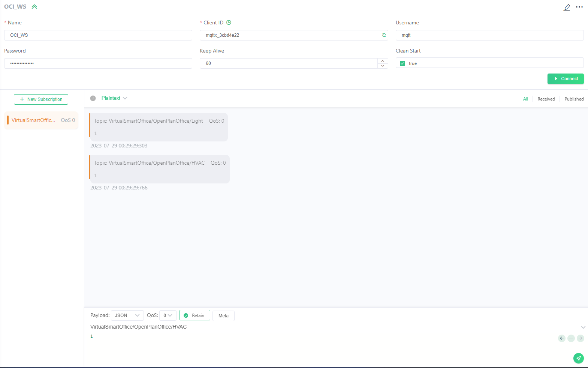588x368 pixels.
Task: Filter to Received messages
Action: 546,99
